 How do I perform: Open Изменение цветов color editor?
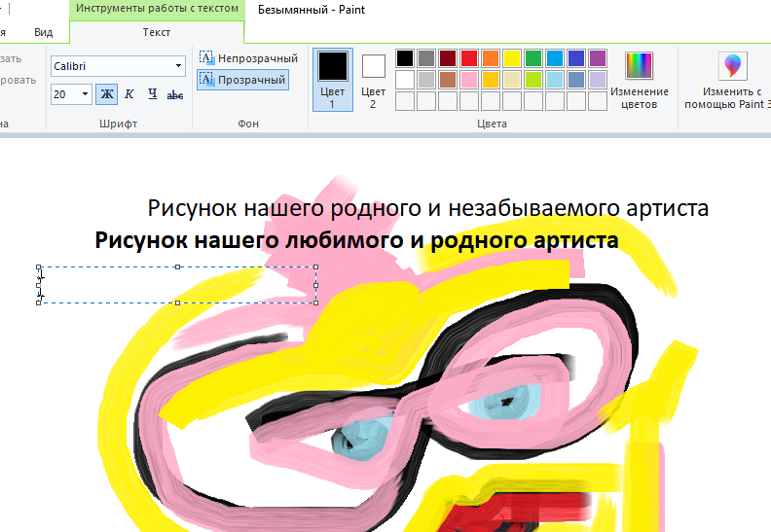coord(640,80)
